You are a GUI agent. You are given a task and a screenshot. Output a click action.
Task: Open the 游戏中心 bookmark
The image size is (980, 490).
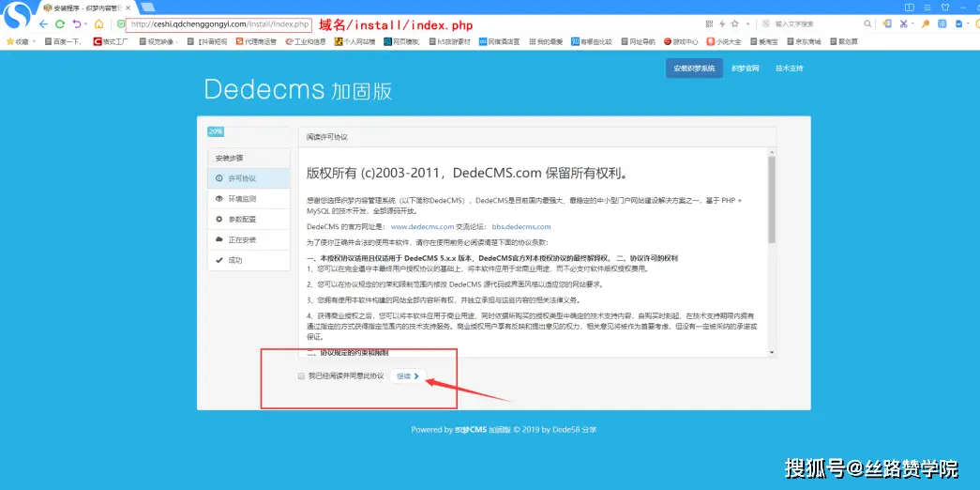click(681, 42)
